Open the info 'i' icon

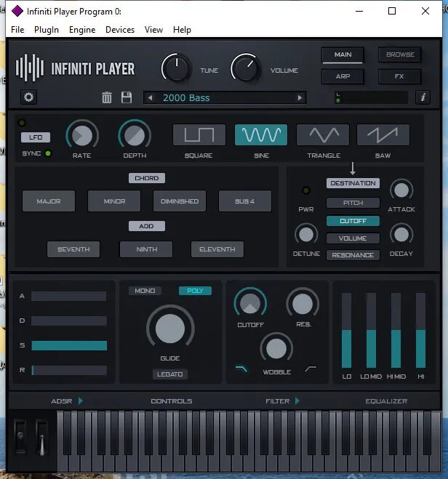[x=423, y=97]
